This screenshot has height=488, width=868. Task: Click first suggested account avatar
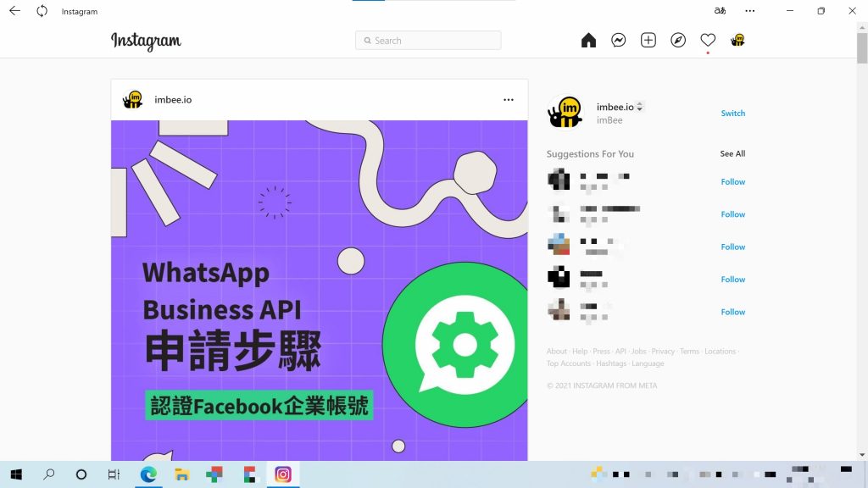(559, 180)
